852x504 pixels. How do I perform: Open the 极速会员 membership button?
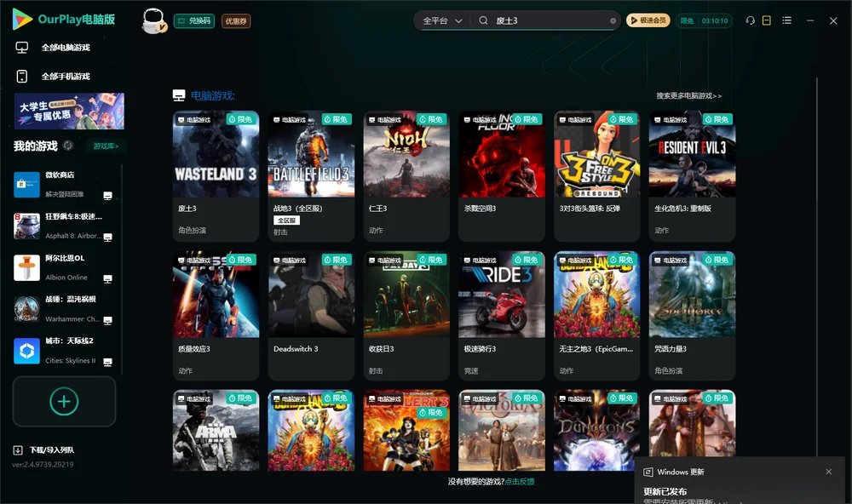(648, 20)
